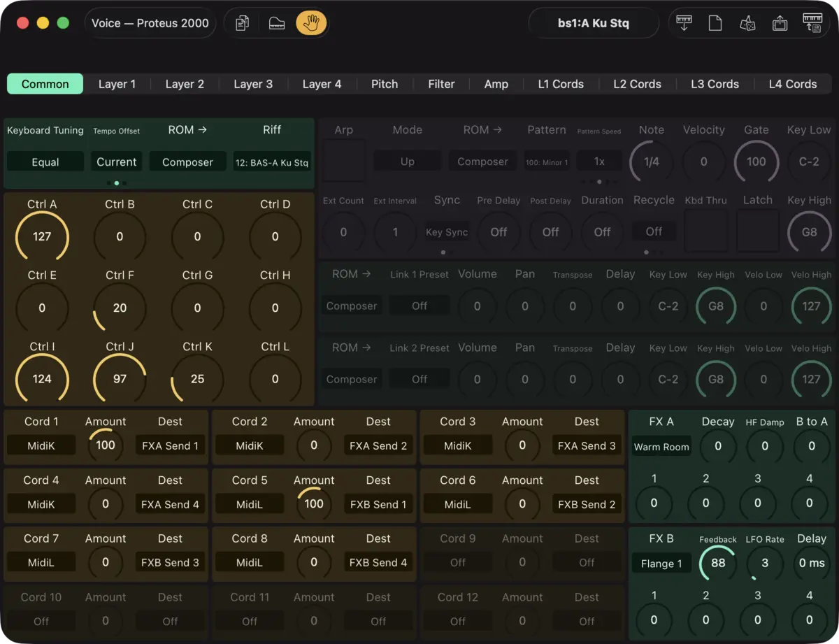Click the Link 1 Velo High 127 knob
The width and height of the screenshot is (839, 644).
pyautogui.click(x=812, y=306)
